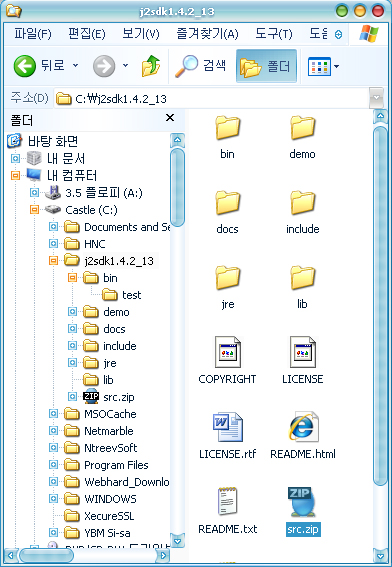Select the docs folder icon in file pane
Screen dimensions: 392x567
pos(227,203)
